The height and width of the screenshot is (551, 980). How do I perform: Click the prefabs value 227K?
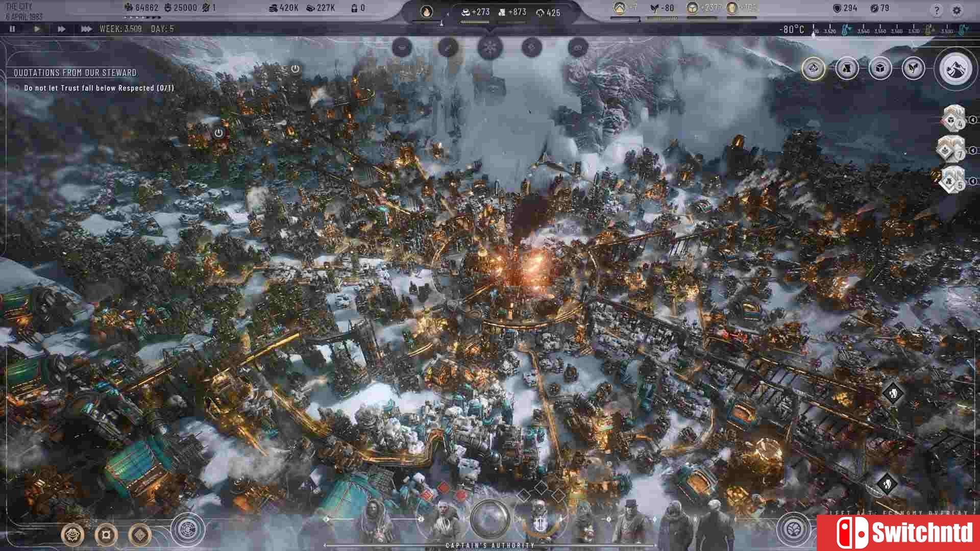click(x=321, y=8)
